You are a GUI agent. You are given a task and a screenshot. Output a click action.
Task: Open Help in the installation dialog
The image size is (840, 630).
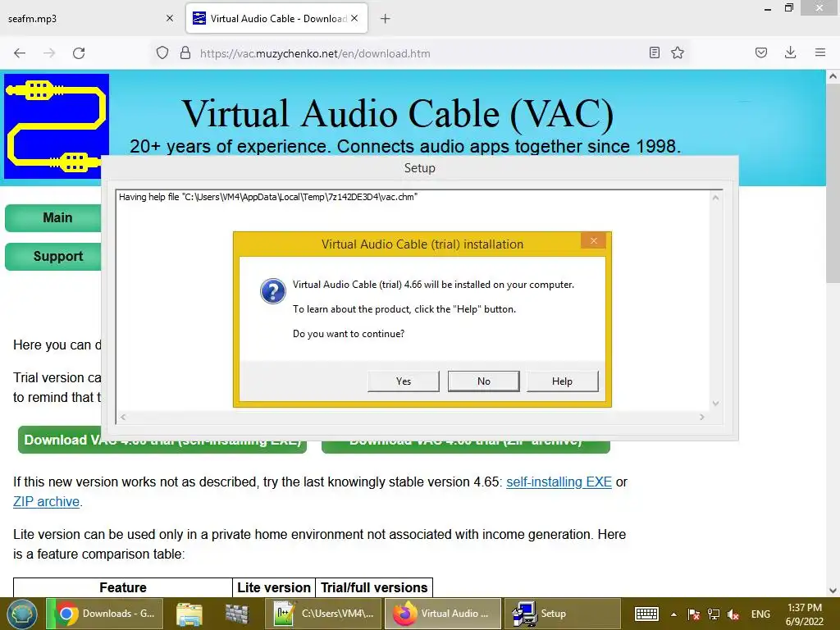point(562,381)
